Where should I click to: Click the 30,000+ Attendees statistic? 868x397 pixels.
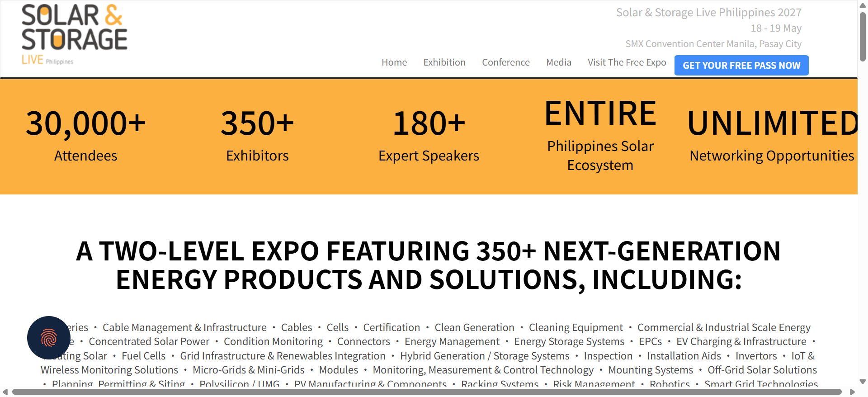86,136
